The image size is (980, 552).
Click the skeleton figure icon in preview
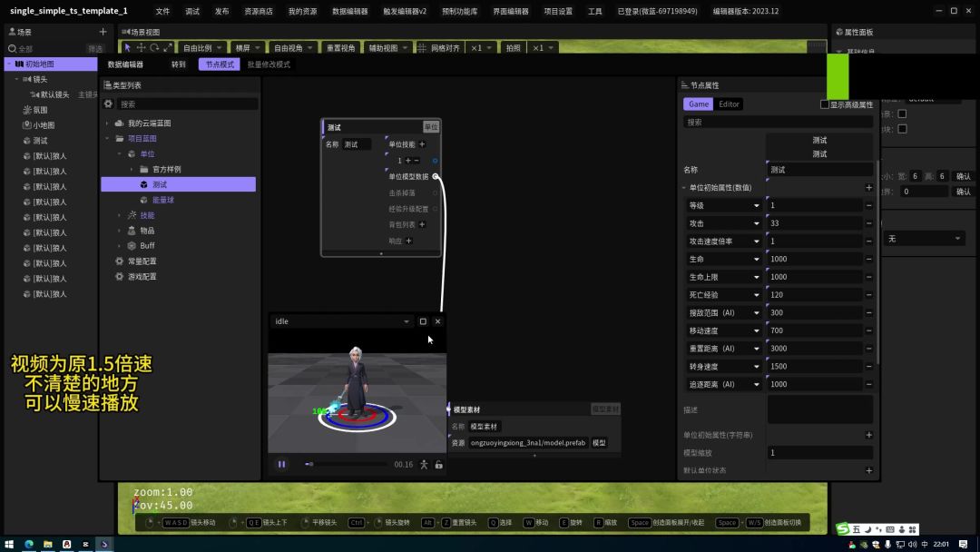tap(424, 465)
